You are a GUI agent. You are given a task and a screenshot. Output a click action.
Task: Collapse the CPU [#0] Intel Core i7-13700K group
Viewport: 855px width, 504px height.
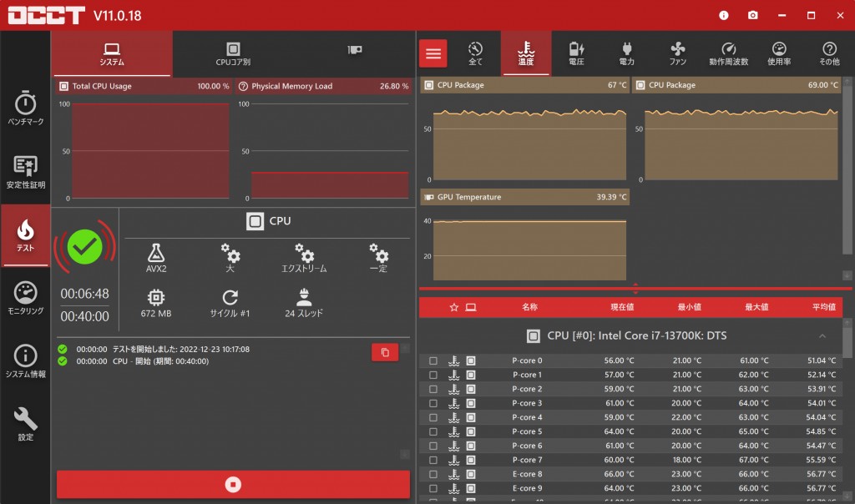click(822, 335)
